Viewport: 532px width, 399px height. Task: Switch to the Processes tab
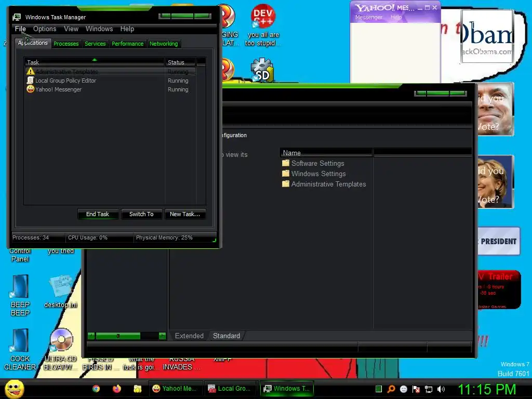tap(66, 44)
